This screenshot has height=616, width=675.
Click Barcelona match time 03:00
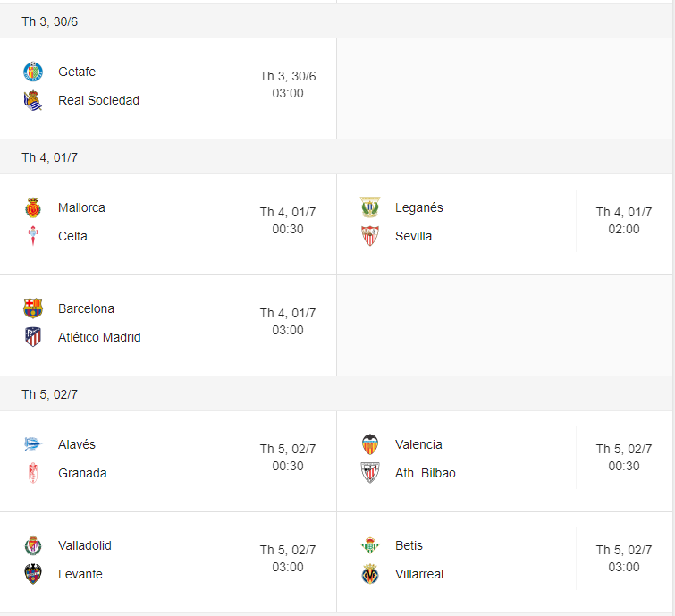(x=288, y=330)
